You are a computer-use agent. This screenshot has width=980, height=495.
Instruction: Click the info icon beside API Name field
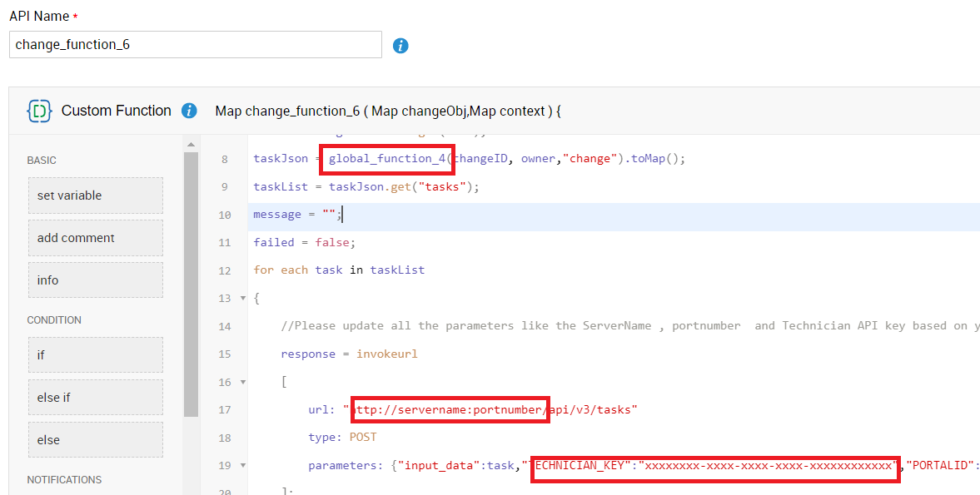(x=400, y=46)
